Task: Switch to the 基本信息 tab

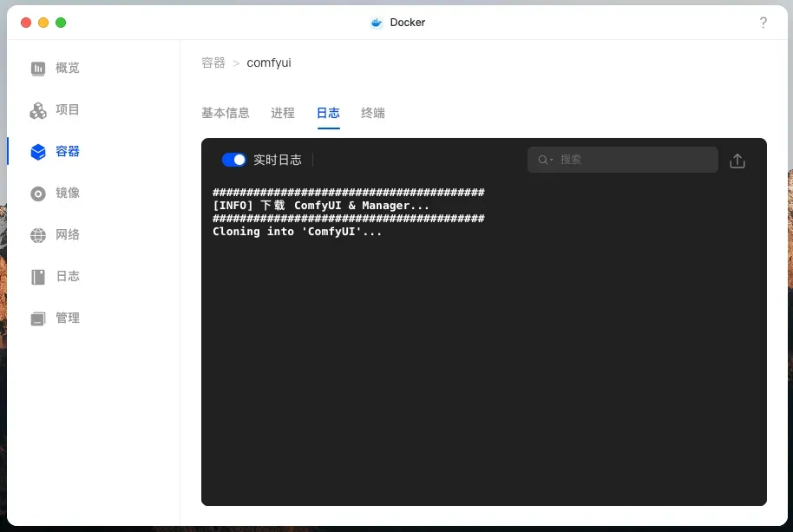Action: coord(226,113)
